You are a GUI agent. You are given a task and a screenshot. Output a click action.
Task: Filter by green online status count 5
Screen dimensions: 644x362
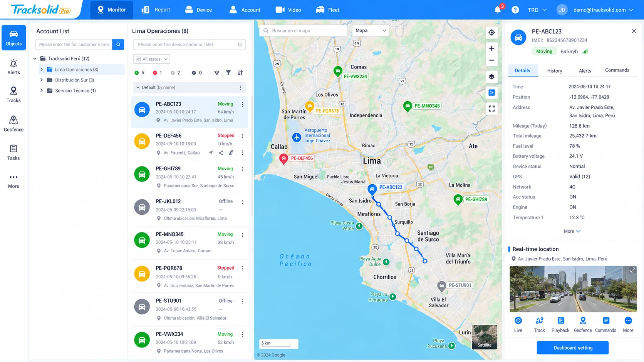pyautogui.click(x=139, y=73)
